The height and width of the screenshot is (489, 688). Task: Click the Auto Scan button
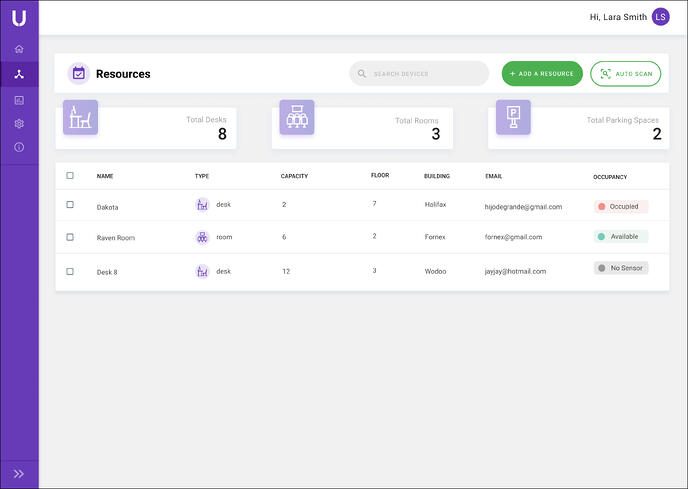coord(625,74)
